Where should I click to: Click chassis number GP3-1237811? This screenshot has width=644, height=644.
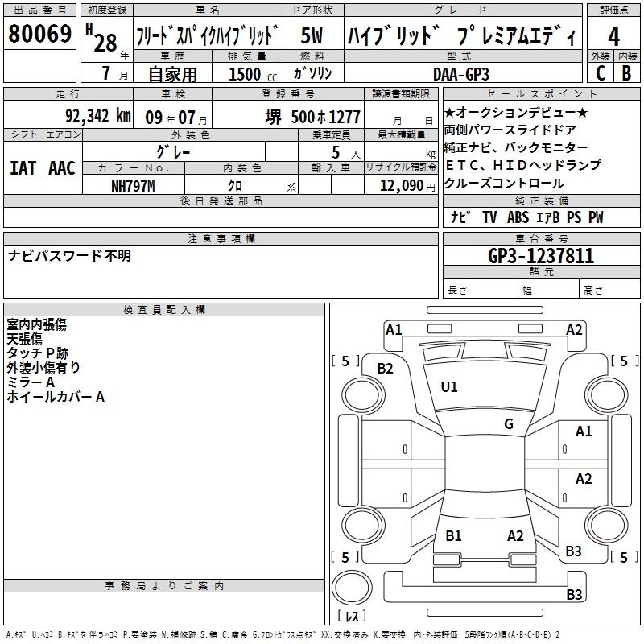[540, 256]
